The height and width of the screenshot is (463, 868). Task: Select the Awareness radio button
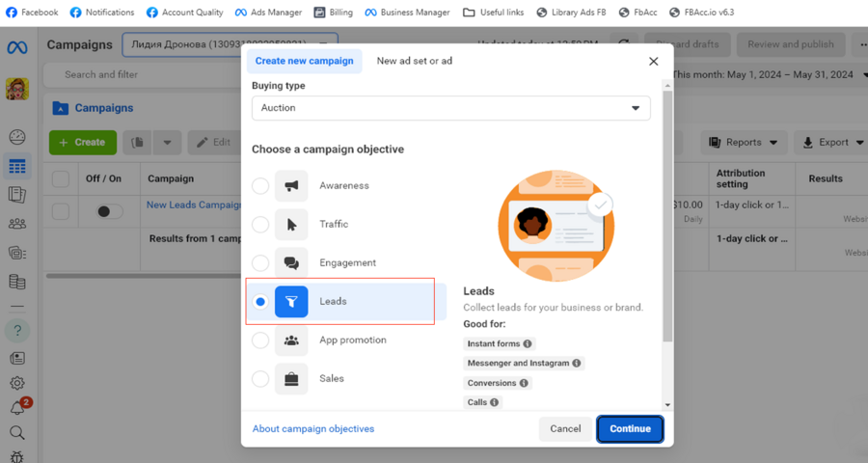pyautogui.click(x=260, y=185)
